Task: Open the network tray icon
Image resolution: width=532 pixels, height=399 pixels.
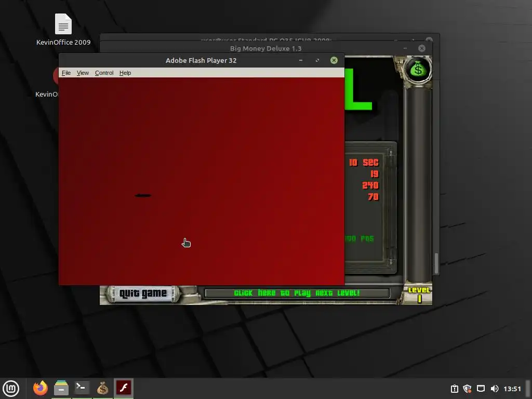Action: pos(481,389)
